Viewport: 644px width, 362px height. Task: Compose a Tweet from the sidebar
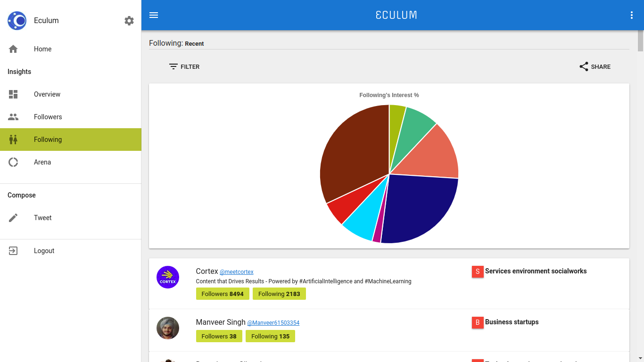click(71, 218)
